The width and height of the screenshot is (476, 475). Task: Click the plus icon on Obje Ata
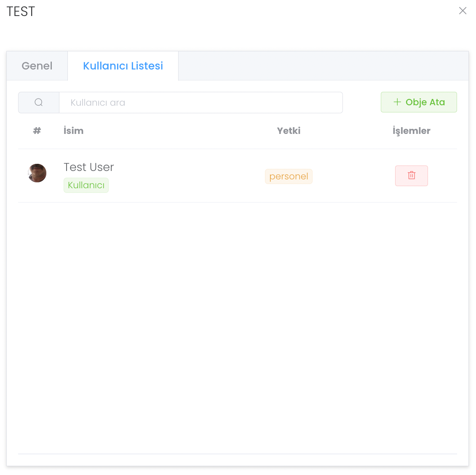click(x=397, y=102)
